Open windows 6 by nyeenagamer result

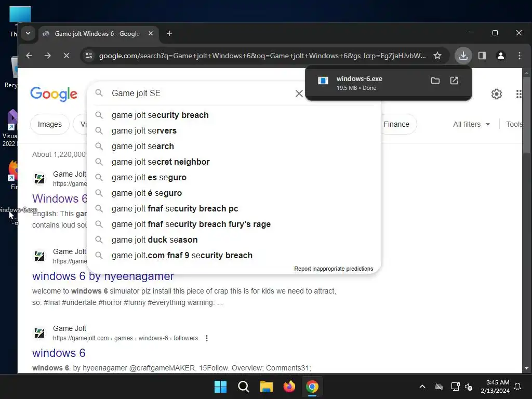(103, 276)
